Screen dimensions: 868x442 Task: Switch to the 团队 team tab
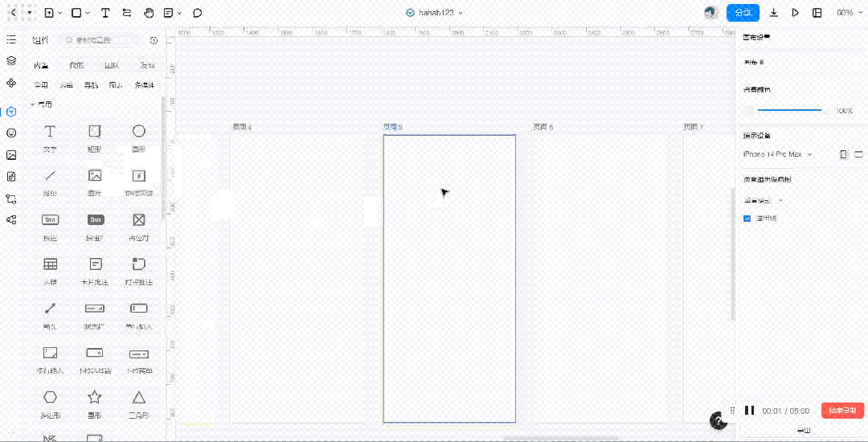click(112, 65)
